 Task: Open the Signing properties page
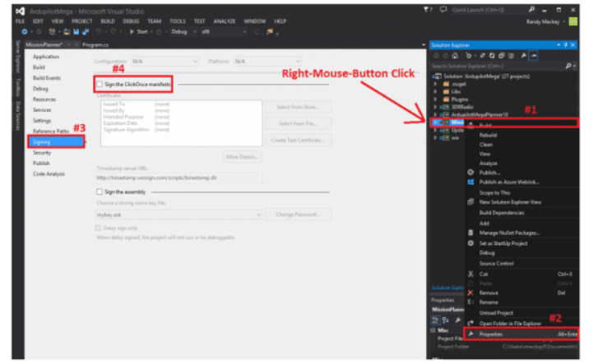[x=56, y=142]
